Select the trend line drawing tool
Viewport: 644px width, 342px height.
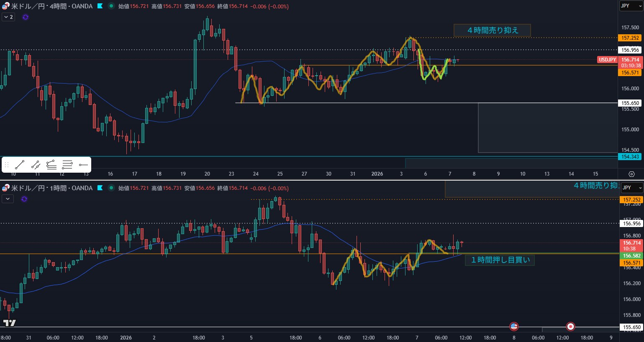coord(20,165)
